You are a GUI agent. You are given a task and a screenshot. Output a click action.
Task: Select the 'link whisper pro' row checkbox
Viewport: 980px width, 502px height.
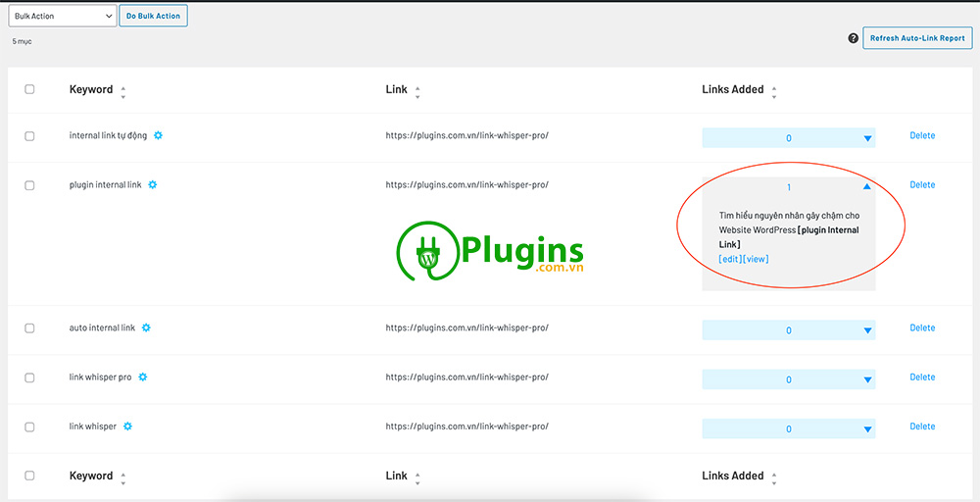click(x=29, y=377)
